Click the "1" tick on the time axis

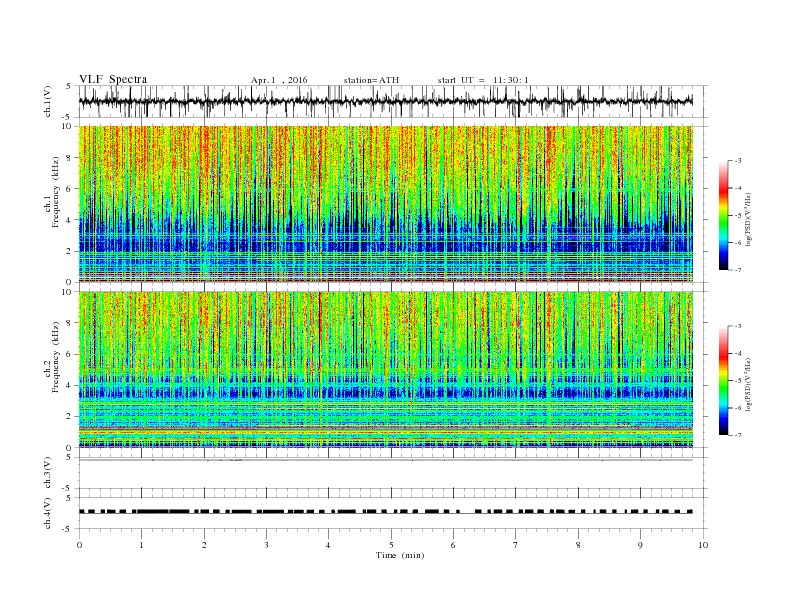pos(141,545)
